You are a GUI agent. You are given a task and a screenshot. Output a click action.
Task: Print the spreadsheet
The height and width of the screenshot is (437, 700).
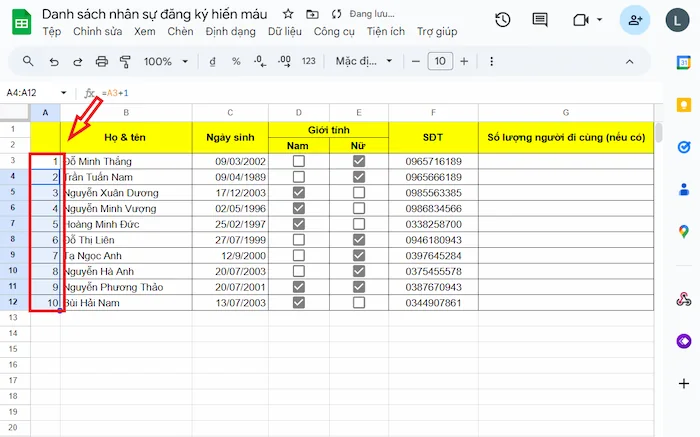(x=102, y=62)
